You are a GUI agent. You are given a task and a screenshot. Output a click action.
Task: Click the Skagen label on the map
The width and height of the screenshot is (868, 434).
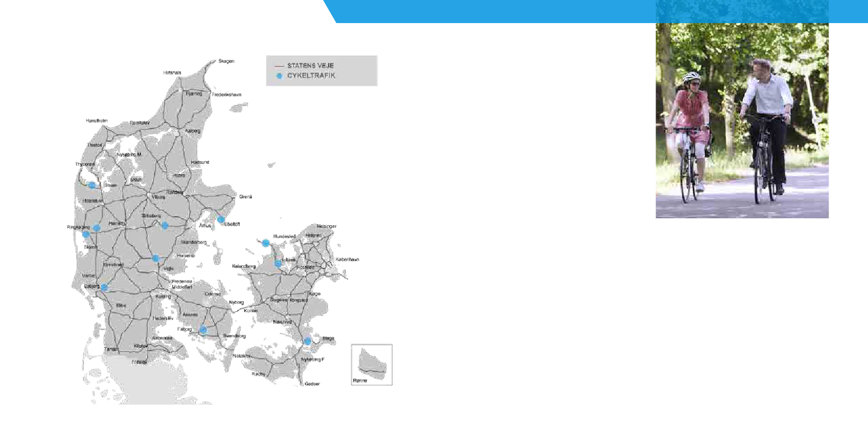pos(226,61)
